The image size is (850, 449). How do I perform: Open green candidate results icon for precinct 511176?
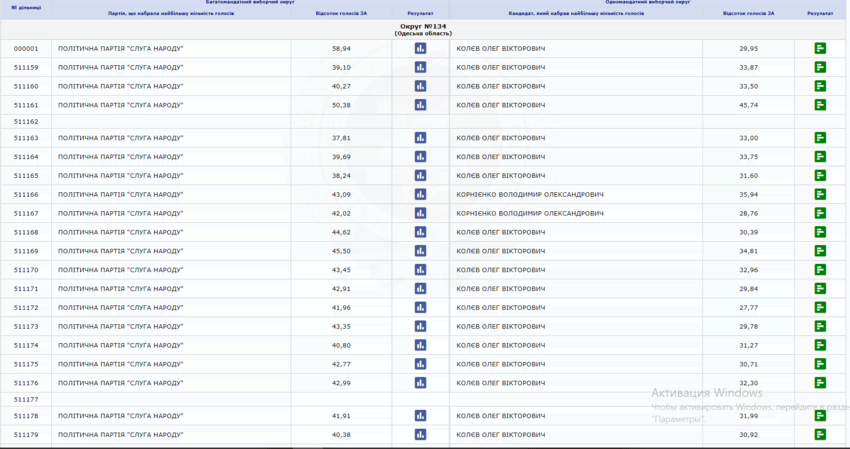(x=820, y=383)
